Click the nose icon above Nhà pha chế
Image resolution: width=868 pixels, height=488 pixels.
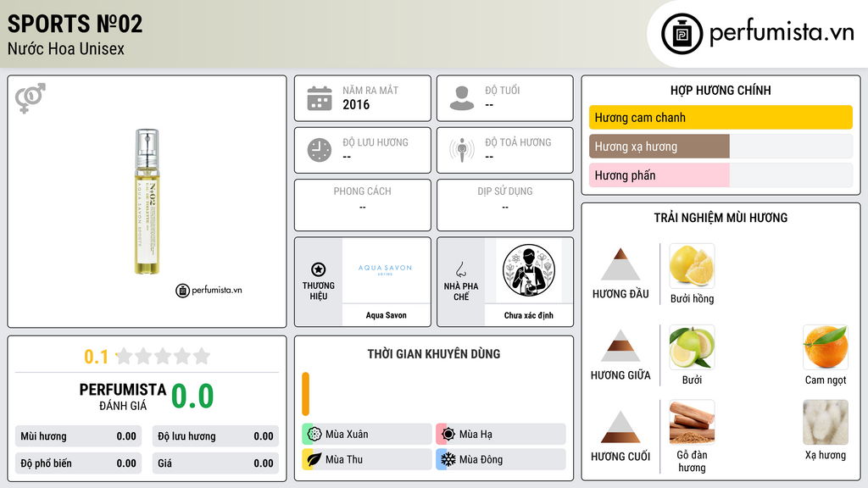click(x=460, y=269)
